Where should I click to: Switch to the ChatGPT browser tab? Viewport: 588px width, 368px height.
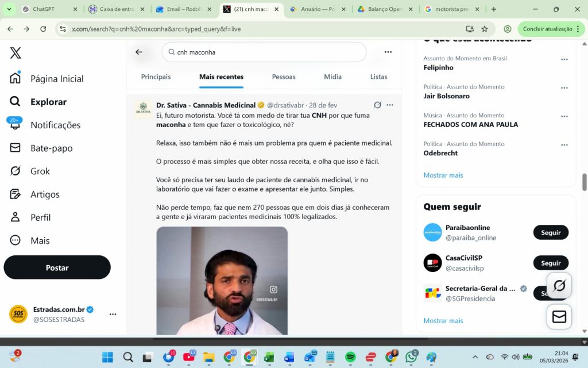pyautogui.click(x=44, y=9)
